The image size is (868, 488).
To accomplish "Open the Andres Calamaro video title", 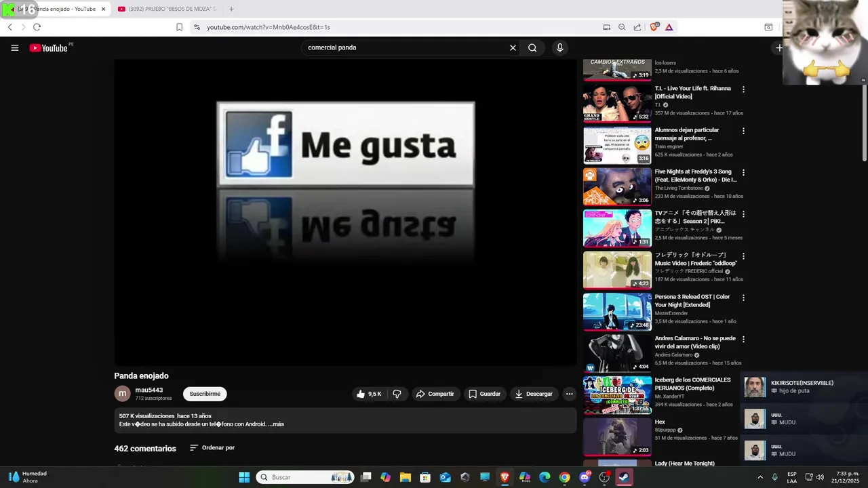I will point(695,342).
